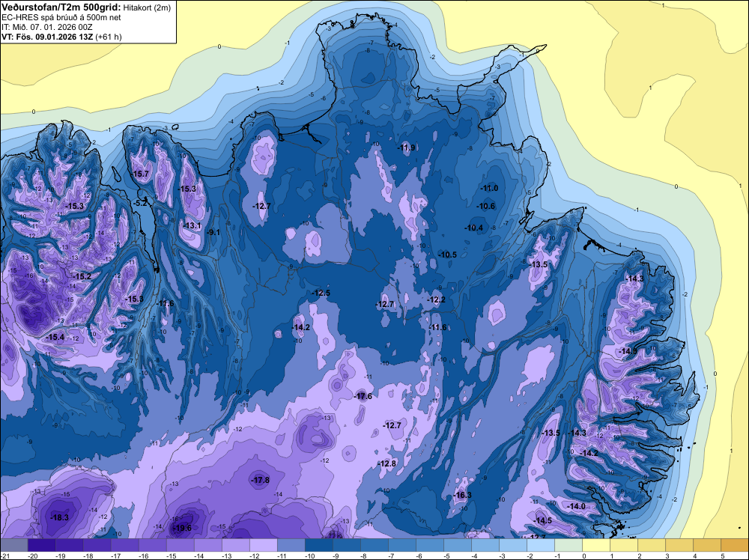This screenshot has height=560, width=749.
Task: Click the -12.2 temperature value
Action: coord(436,299)
